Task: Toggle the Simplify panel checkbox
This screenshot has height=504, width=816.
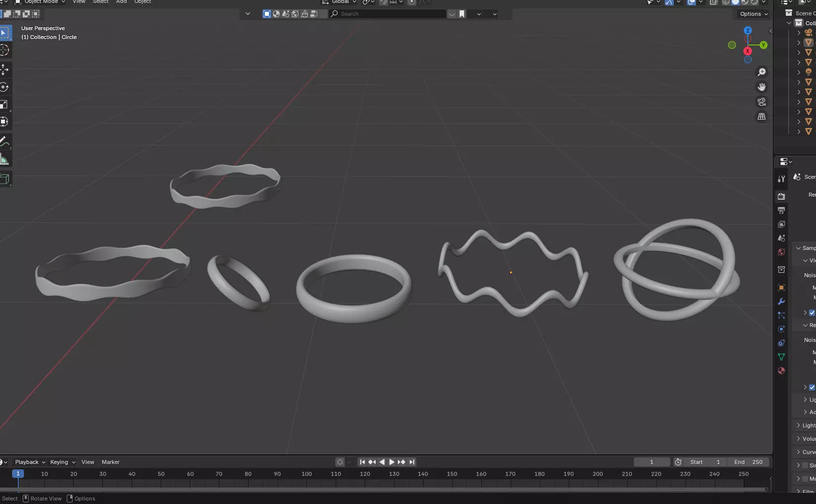Action: click(805, 465)
